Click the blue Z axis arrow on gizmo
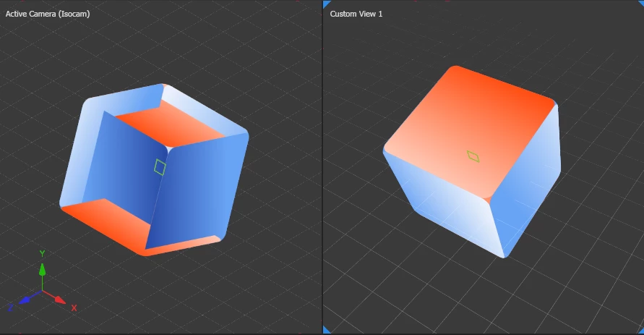This screenshot has height=335, width=644. point(25,300)
